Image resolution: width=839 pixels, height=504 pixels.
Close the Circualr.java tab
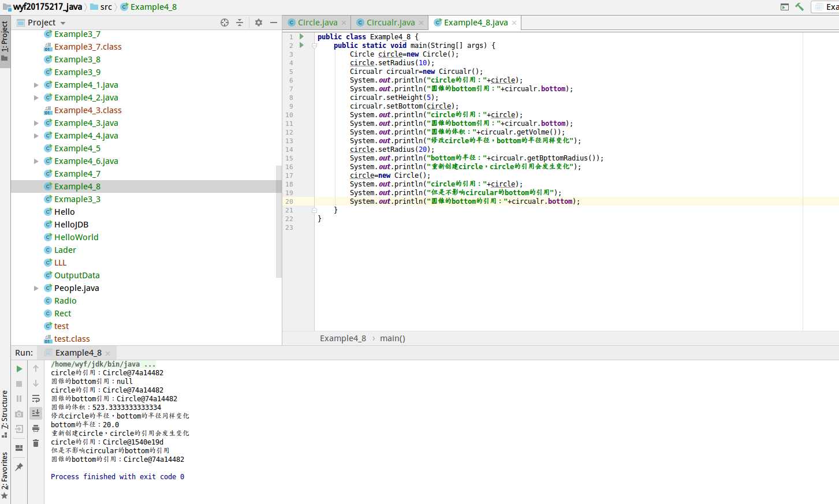(x=422, y=23)
